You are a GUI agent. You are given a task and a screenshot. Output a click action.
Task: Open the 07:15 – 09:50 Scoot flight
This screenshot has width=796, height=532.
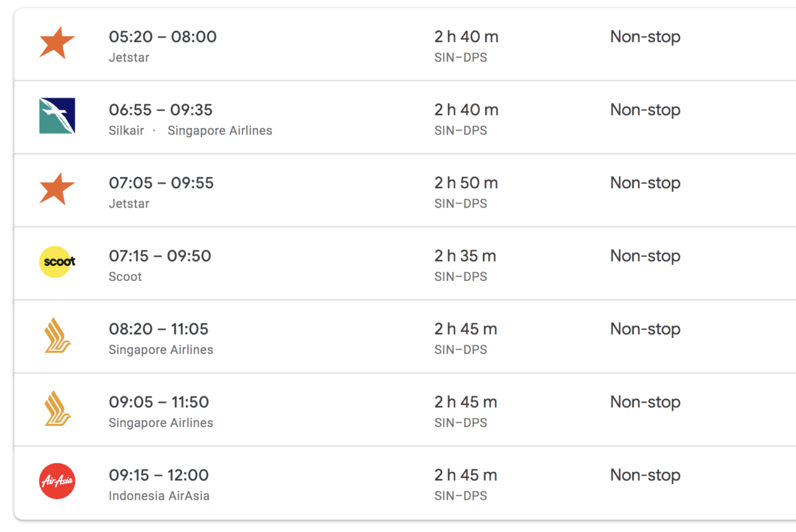coord(405,264)
